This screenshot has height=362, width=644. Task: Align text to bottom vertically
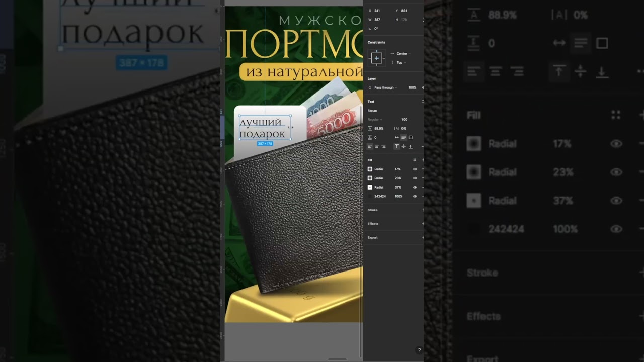pyautogui.click(x=410, y=146)
